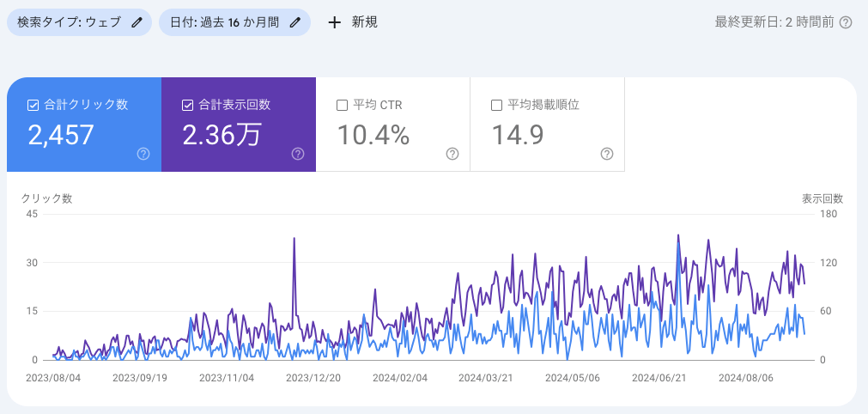Select the 10.4% average CTR value
Viewport: 868px width, 414px height.
[373, 135]
